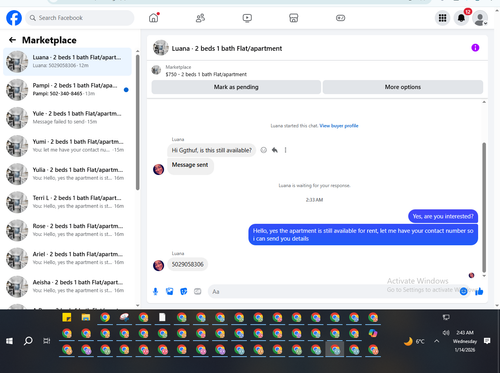Open View buyer profile link
The width and height of the screenshot is (500, 373).
pos(339,126)
